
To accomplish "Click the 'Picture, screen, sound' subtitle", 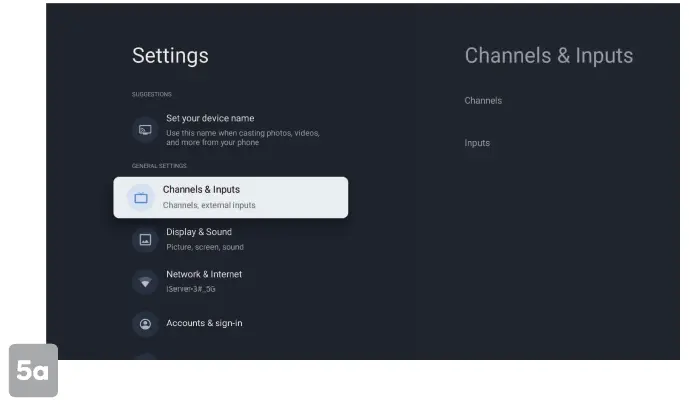I will (x=204, y=247).
